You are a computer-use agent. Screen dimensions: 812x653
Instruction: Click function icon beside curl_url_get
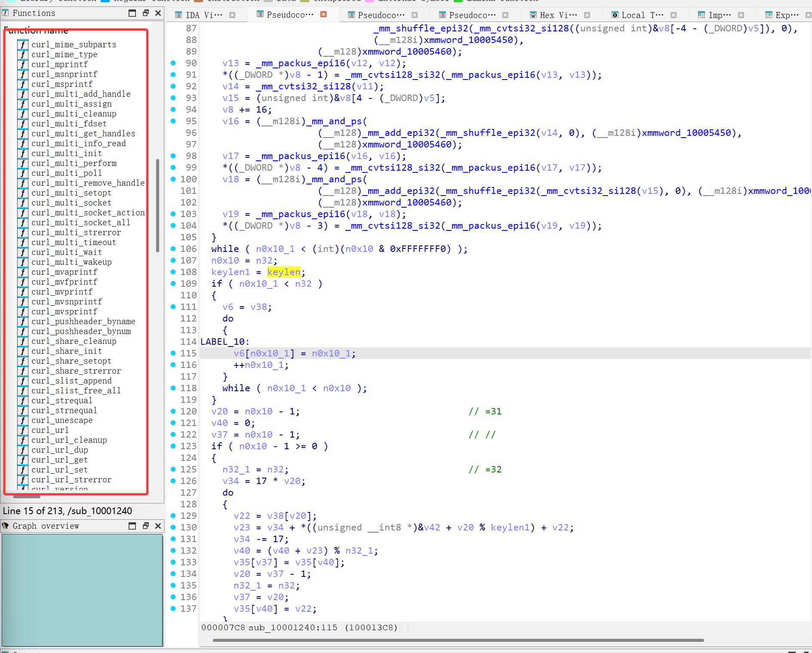(x=23, y=460)
